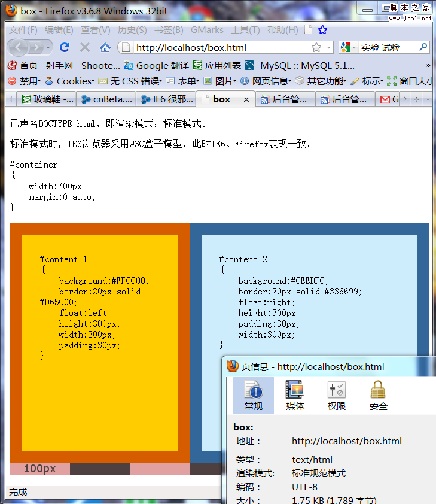Open the history dropdown next to Forward
The width and height of the screenshot is (436, 504).
(x=48, y=48)
